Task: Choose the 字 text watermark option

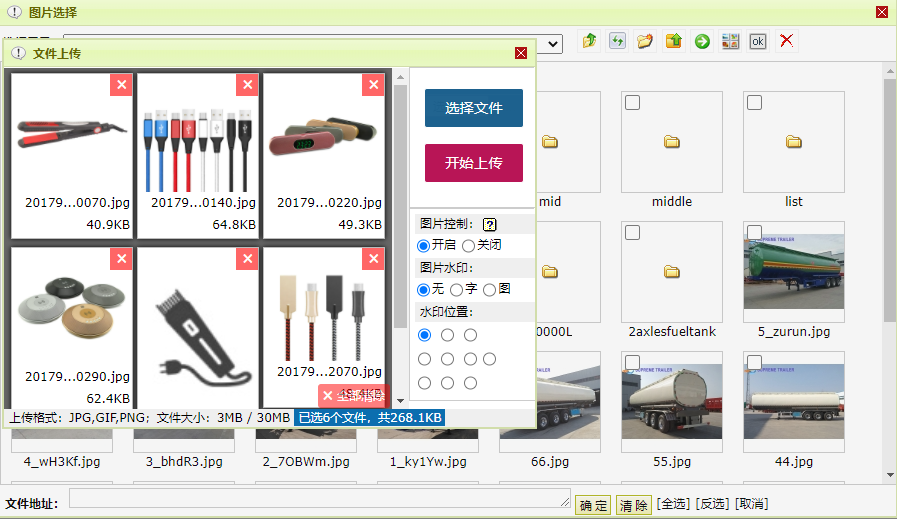Action: 457,289
